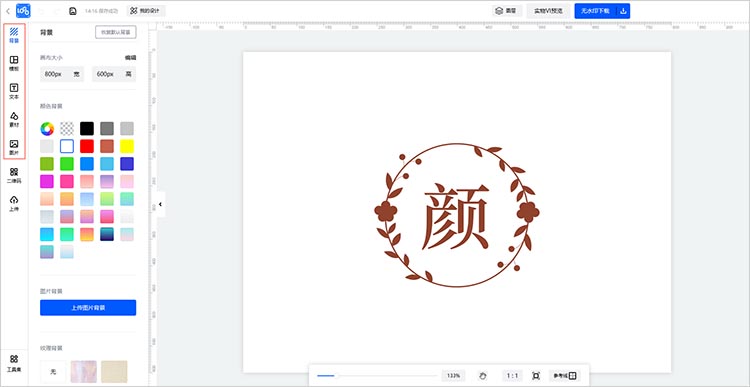Open the 背景 (background) sidebar tab
Screen dimensions: 750x387
(14, 35)
